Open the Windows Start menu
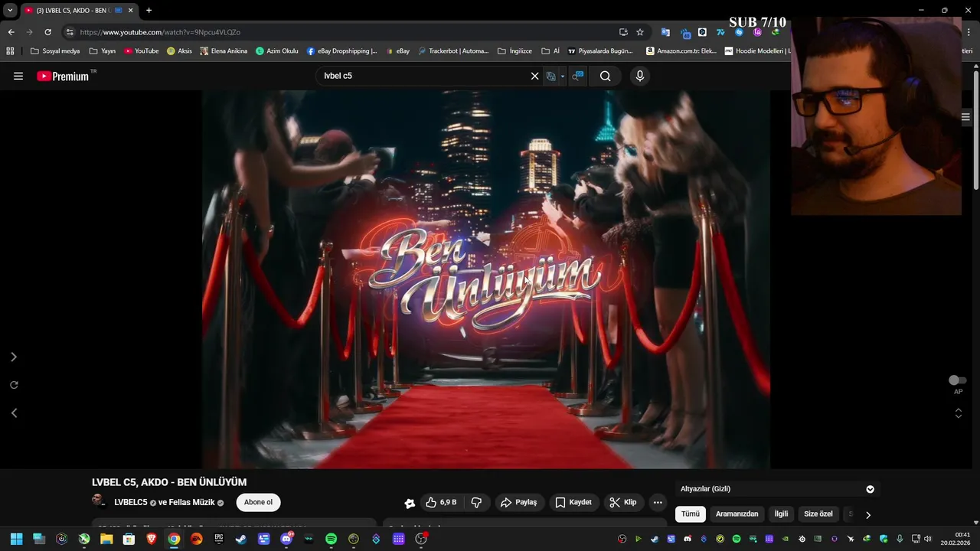Screen dimensions: 980x551 pos(17,539)
